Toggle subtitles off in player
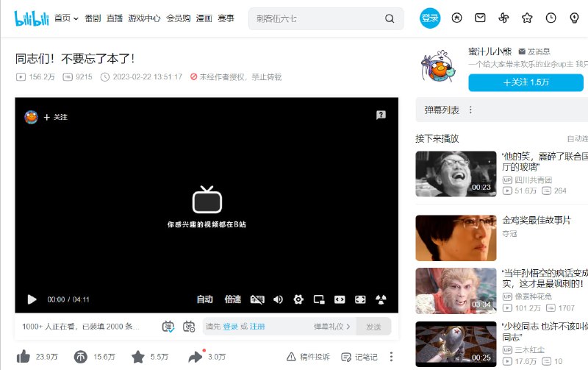This screenshot has width=588, height=370. click(x=257, y=299)
